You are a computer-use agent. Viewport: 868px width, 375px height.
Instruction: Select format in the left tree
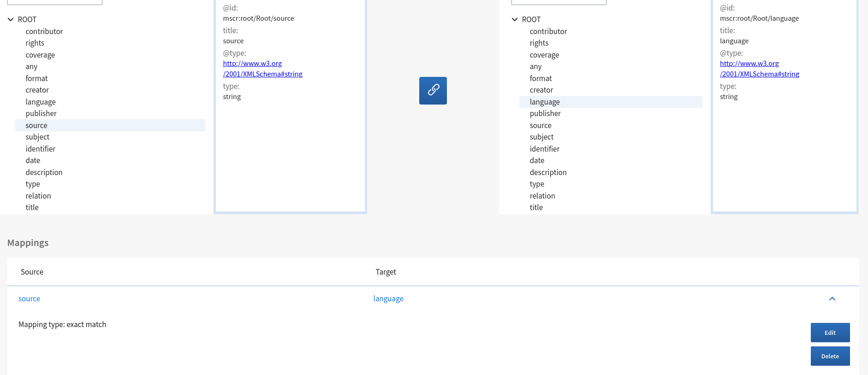pos(36,78)
